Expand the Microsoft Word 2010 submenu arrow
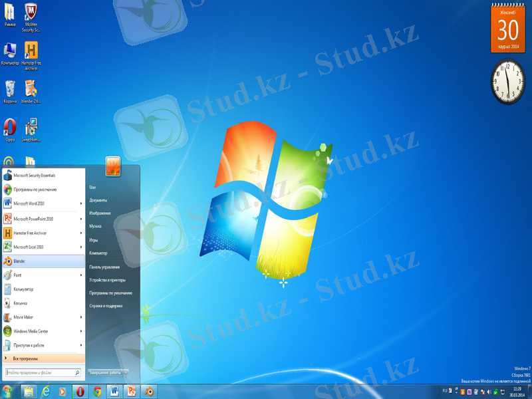Image resolution: width=532 pixels, height=399 pixels. click(x=81, y=203)
